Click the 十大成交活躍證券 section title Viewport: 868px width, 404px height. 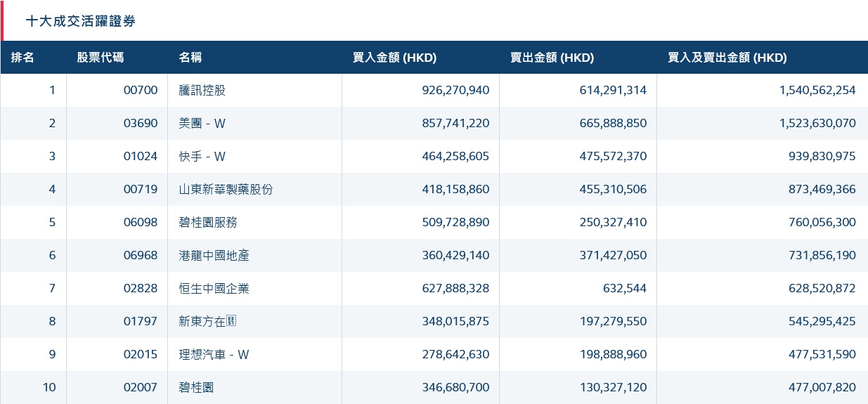coord(81,21)
